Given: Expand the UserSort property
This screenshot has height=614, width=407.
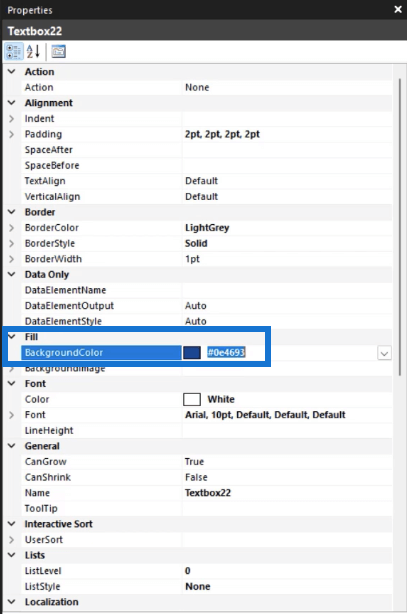Looking at the screenshot, I should pos(11,540).
